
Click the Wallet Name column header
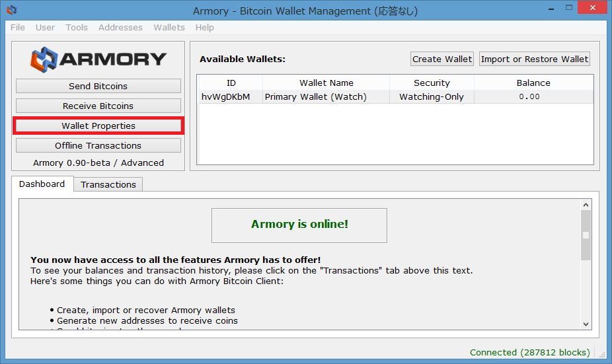326,83
